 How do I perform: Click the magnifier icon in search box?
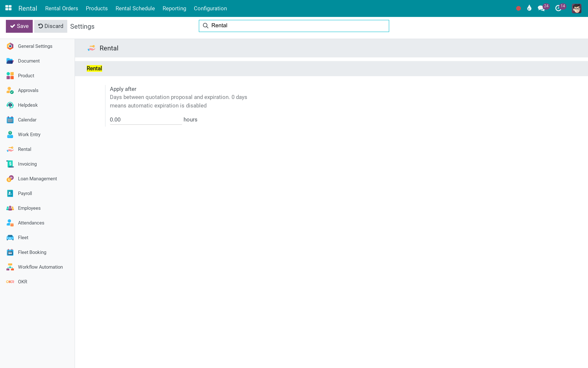click(x=206, y=26)
